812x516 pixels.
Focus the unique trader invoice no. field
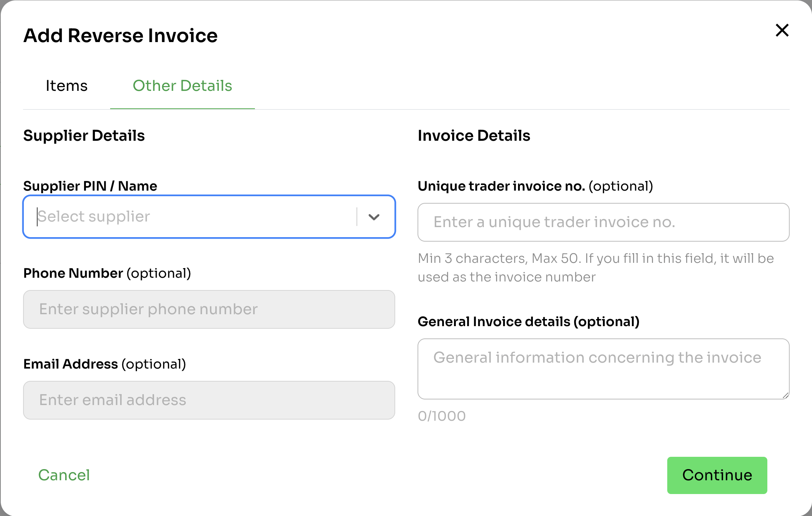pyautogui.click(x=603, y=222)
